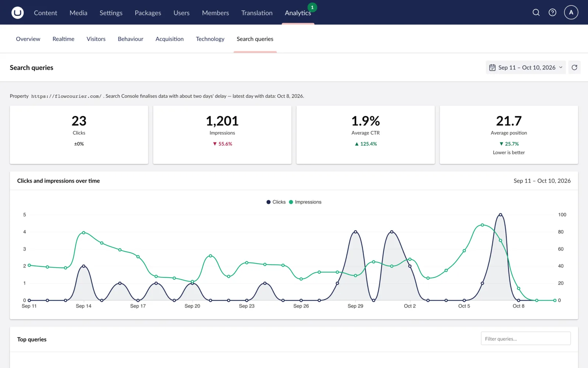The image size is (588, 368).
Task: Click the 23 Clicks metric card
Action: [x=79, y=135]
